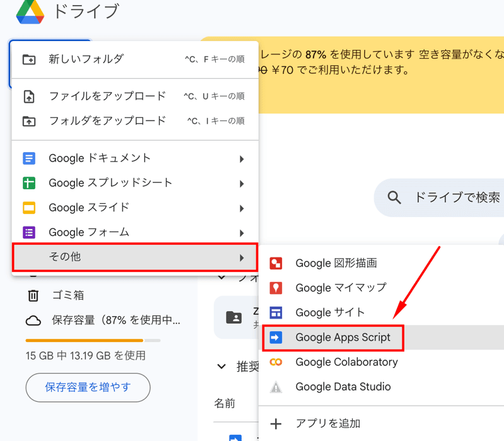The height and width of the screenshot is (441, 504).
Task: Expand the その他 submenu arrow
Action: (x=242, y=257)
